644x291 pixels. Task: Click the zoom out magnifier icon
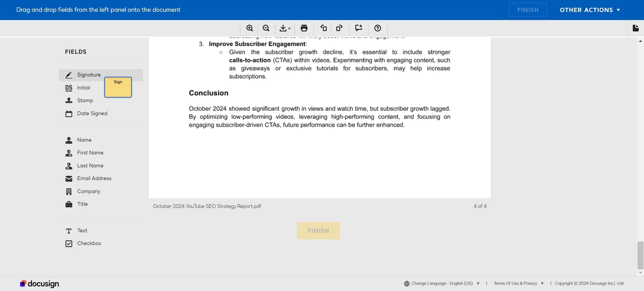tap(266, 28)
